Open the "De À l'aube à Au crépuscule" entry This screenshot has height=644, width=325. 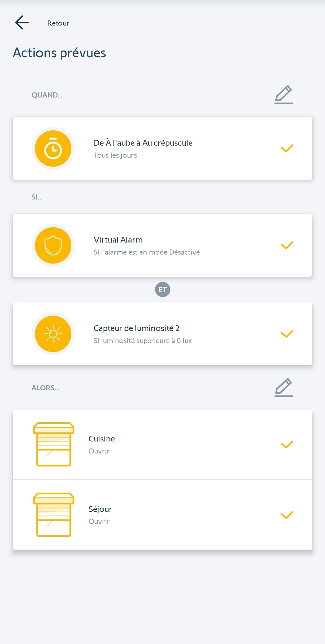(x=143, y=143)
